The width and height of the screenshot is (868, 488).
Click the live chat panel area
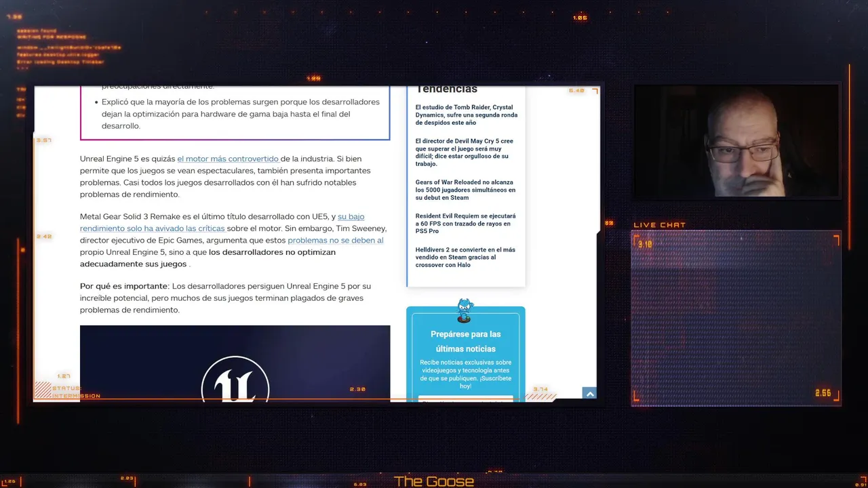(x=736, y=319)
